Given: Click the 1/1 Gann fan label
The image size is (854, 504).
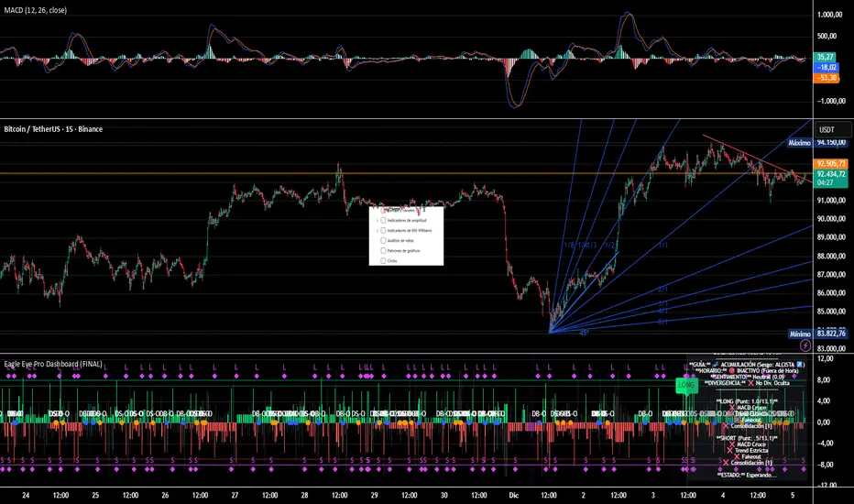Looking at the screenshot, I should coord(662,246).
